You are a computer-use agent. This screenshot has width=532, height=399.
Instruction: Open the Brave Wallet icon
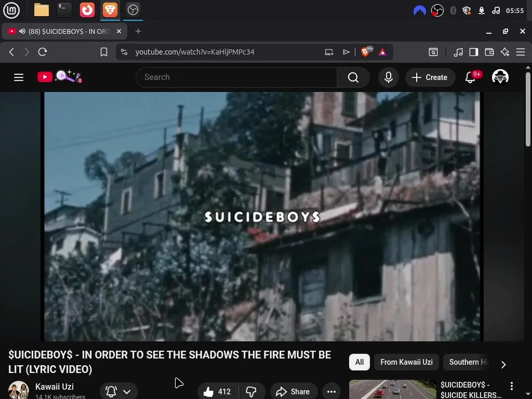(489, 52)
